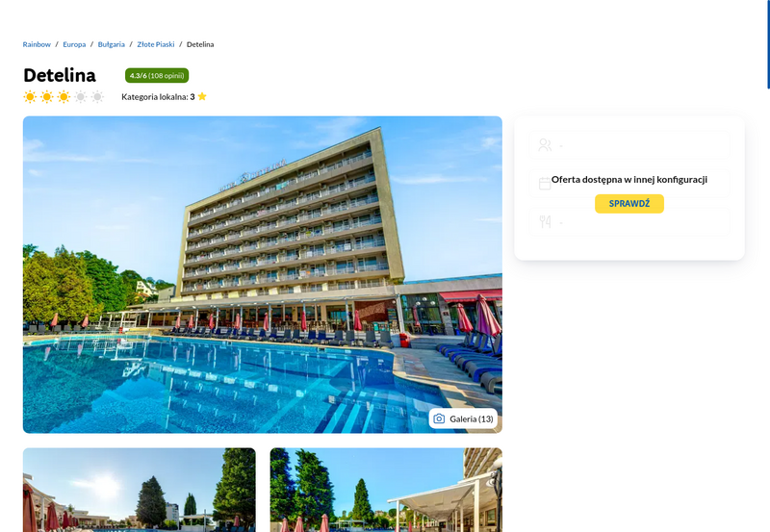Open the lower left pool thumbnail photo
The width and height of the screenshot is (770, 532).
pos(139,490)
